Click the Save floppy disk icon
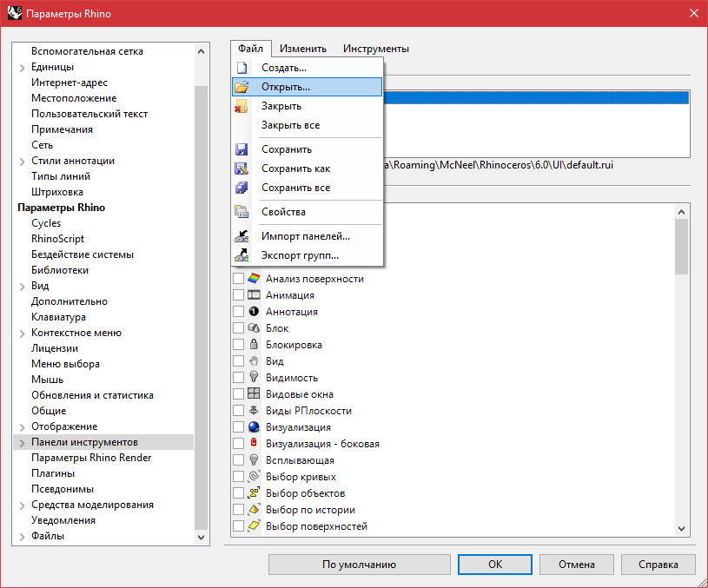 tap(242, 149)
